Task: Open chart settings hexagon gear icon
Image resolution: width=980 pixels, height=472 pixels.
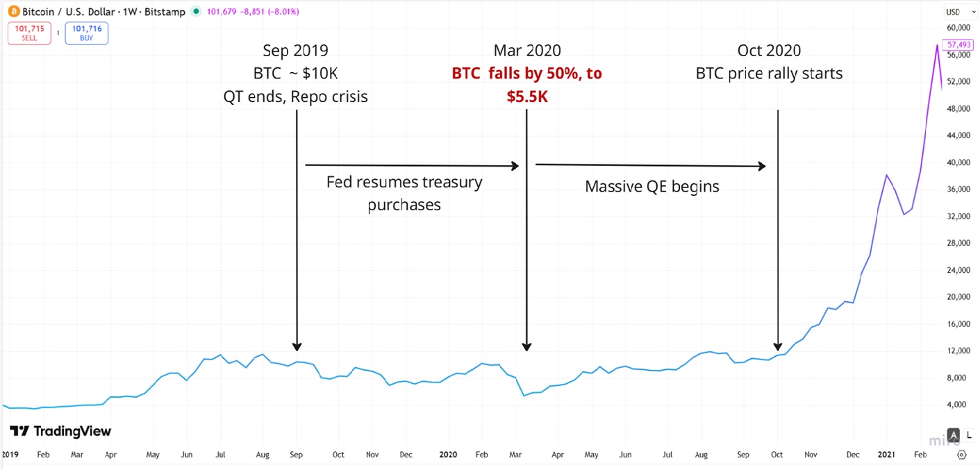Action: point(961,455)
